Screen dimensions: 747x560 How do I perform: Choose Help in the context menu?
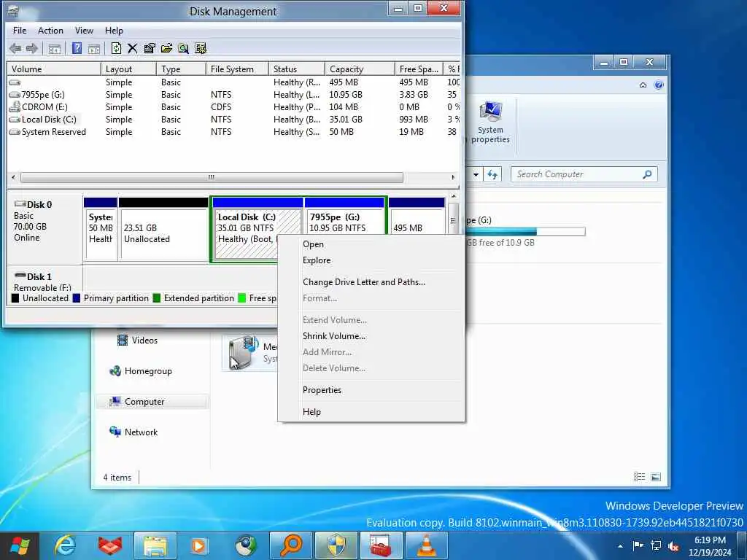pyautogui.click(x=371, y=412)
